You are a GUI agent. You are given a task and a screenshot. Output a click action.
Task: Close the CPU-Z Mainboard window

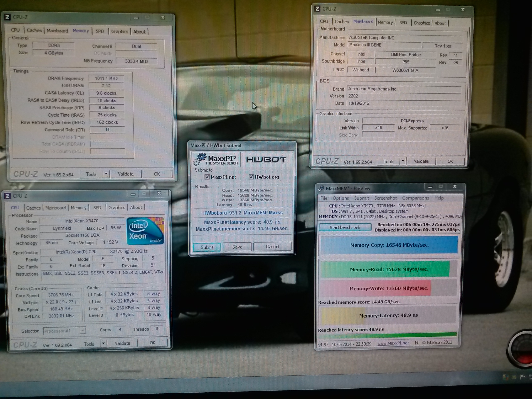pos(463,10)
